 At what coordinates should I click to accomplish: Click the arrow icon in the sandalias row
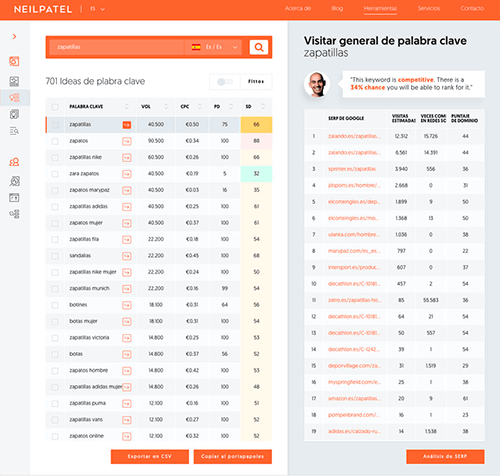tap(127, 256)
